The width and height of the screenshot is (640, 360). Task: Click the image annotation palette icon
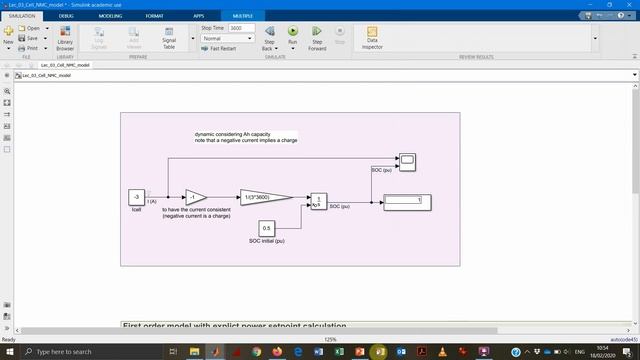[x=7, y=138]
